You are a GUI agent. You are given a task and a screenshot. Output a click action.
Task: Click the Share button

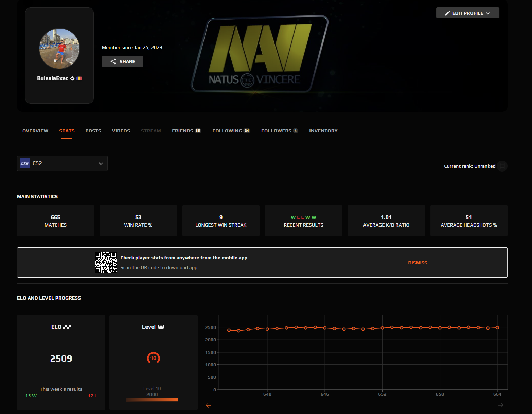coord(123,61)
